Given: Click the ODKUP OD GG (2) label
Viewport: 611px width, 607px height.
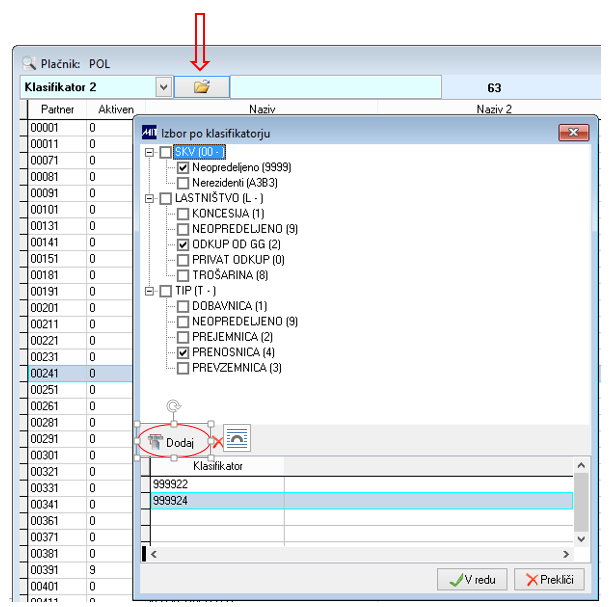Looking at the screenshot, I should point(236,244).
